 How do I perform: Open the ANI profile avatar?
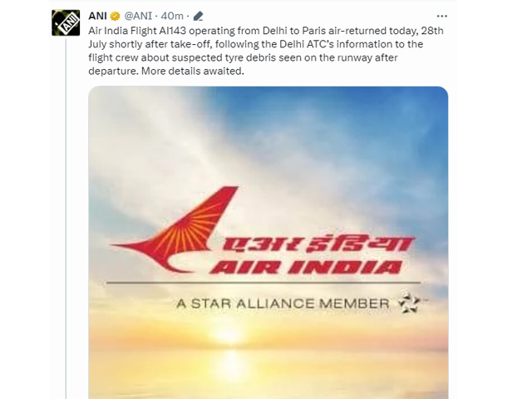(x=66, y=22)
